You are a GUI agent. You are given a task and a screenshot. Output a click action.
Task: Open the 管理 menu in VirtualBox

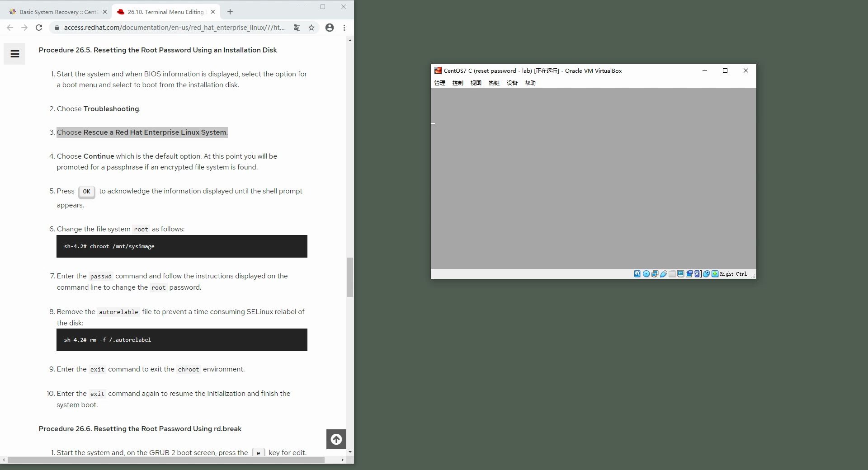coord(439,83)
